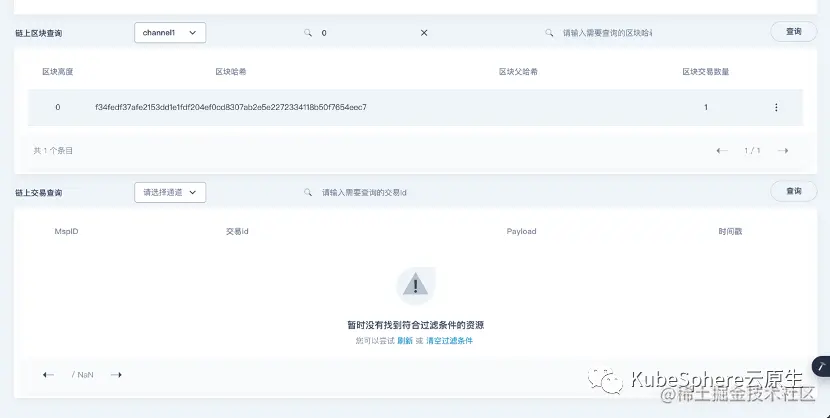Click the 区块父哈希 column header
Image resolution: width=830 pixels, height=418 pixels.
tap(518, 72)
